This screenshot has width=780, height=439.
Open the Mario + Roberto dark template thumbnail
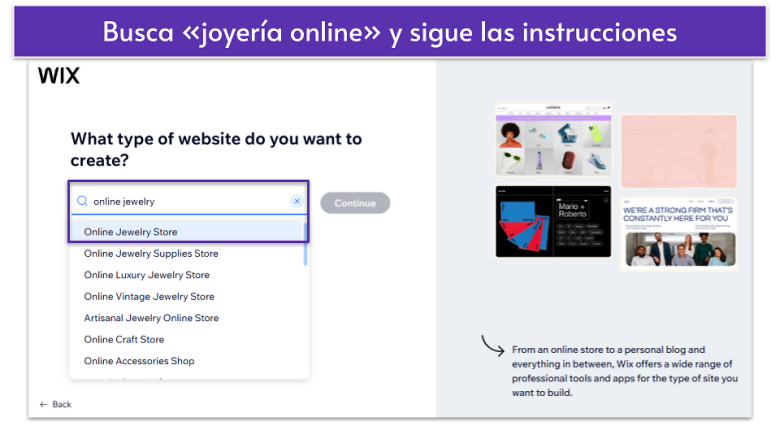tap(553, 222)
